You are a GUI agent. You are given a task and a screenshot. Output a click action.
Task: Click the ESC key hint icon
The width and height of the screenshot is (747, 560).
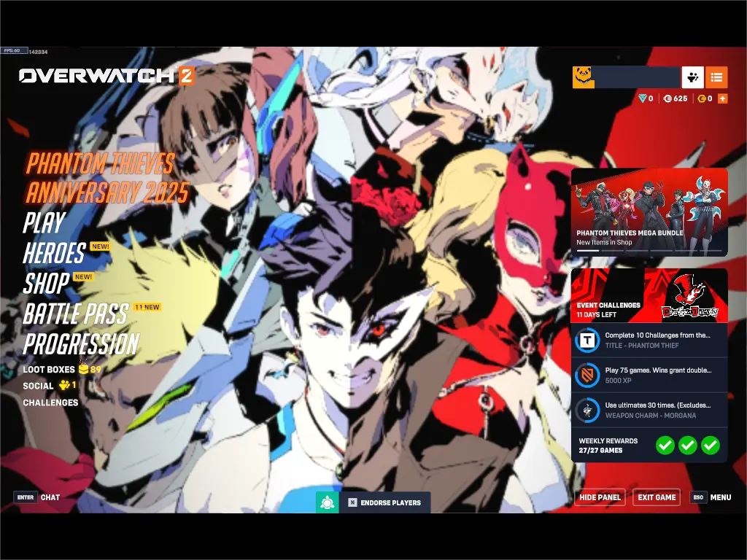[x=698, y=497]
